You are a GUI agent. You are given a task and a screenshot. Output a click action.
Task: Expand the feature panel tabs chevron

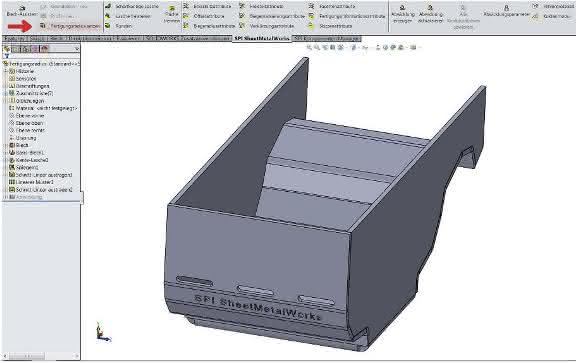[x=76, y=49]
